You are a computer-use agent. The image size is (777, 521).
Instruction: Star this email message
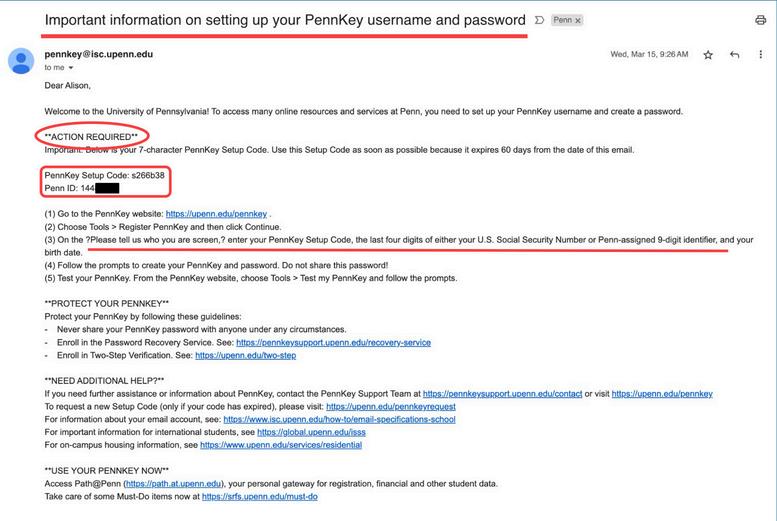click(708, 55)
